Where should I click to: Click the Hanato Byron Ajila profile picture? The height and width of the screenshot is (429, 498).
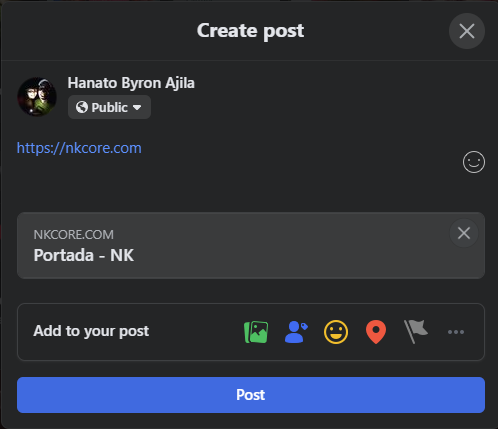tap(37, 97)
